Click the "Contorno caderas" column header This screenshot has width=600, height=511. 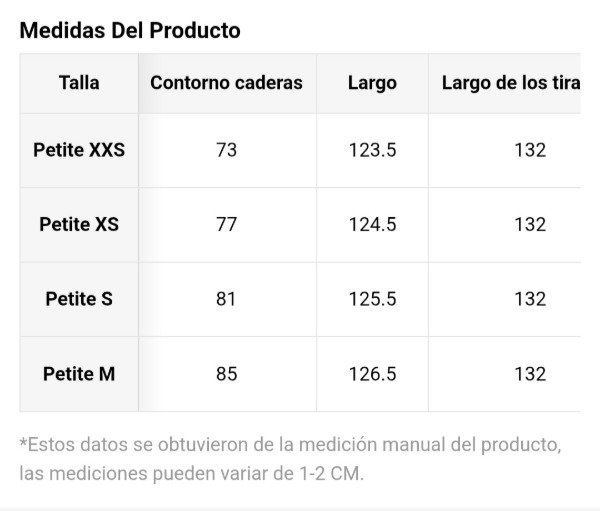click(226, 83)
